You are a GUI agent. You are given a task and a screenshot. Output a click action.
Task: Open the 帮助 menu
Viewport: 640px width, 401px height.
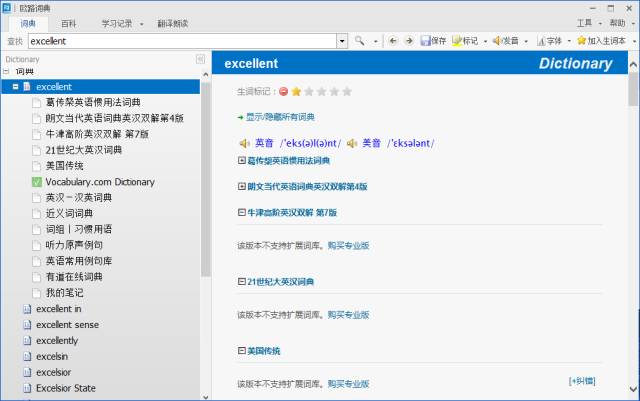point(617,23)
